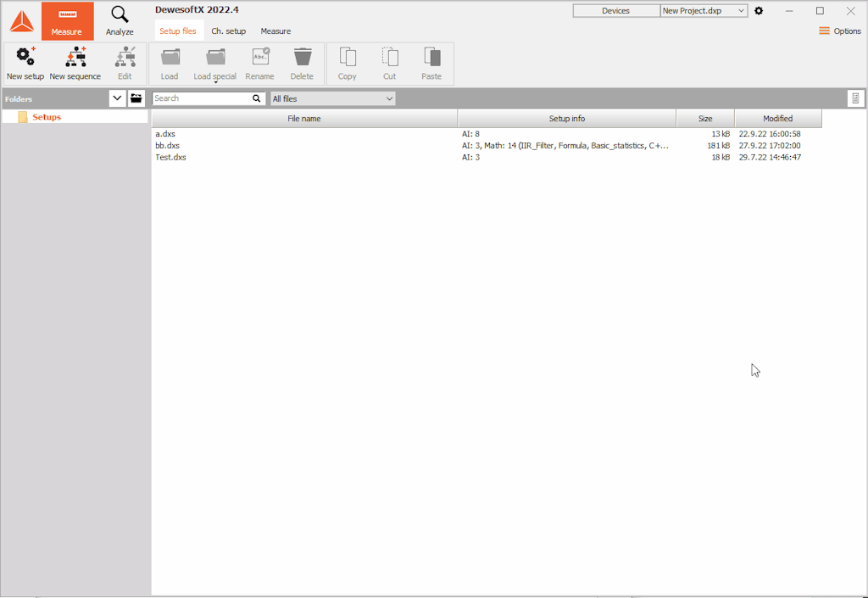The height and width of the screenshot is (598, 868).
Task: Select the Setup files tab
Action: 178,31
